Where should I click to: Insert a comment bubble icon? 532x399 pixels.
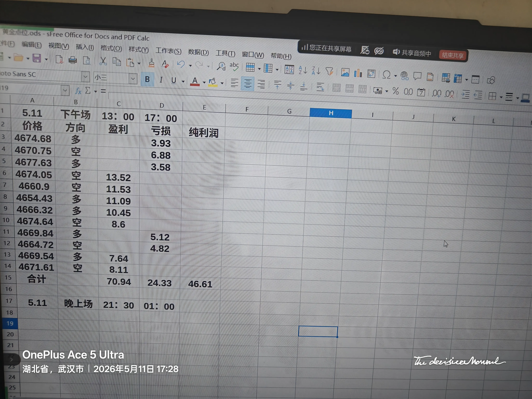pyautogui.click(x=417, y=76)
